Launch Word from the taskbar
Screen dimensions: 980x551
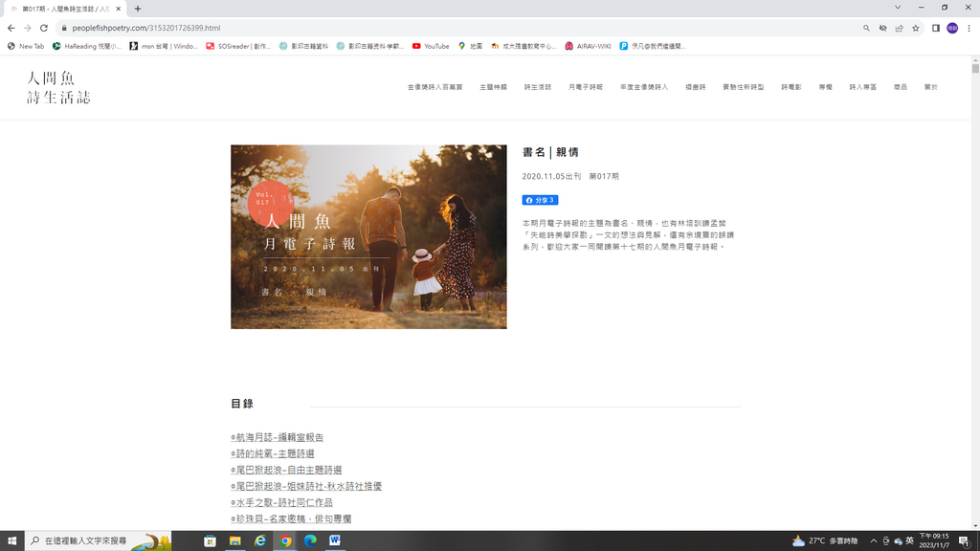(x=335, y=540)
